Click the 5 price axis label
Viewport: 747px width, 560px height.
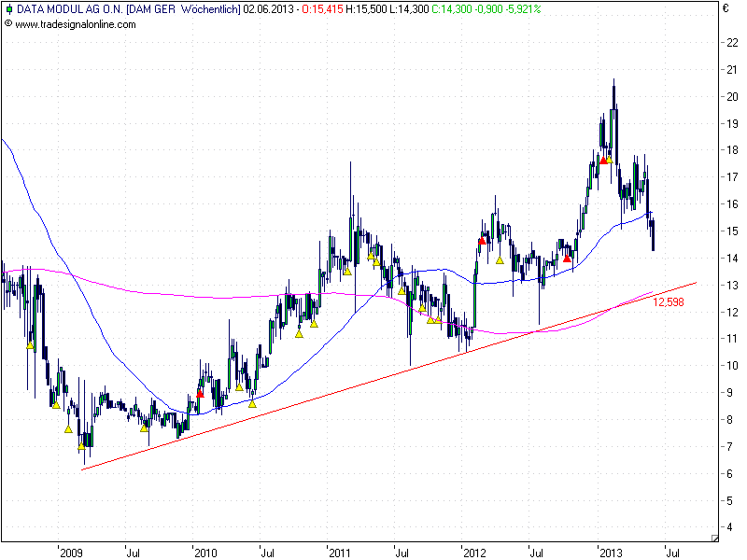729,500
